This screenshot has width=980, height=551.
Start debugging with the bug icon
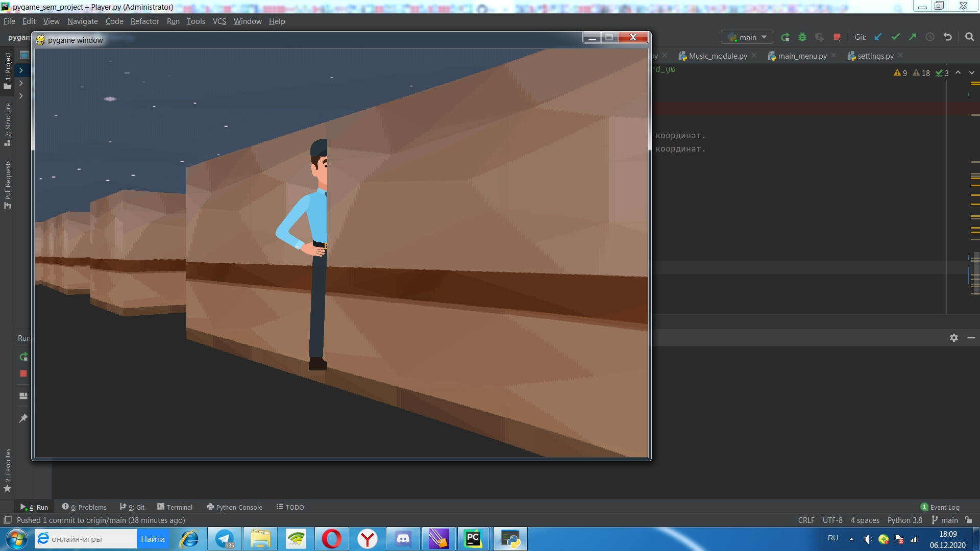[802, 37]
